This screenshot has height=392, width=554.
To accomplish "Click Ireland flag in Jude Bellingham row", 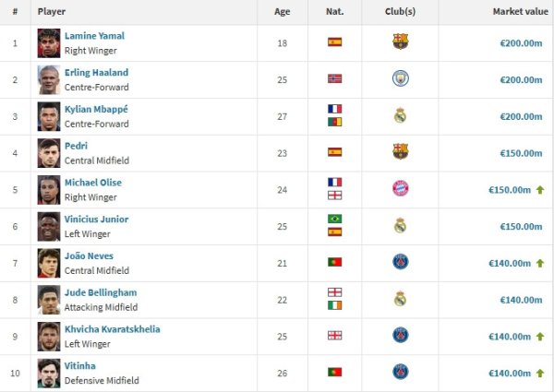I will coord(334,305).
